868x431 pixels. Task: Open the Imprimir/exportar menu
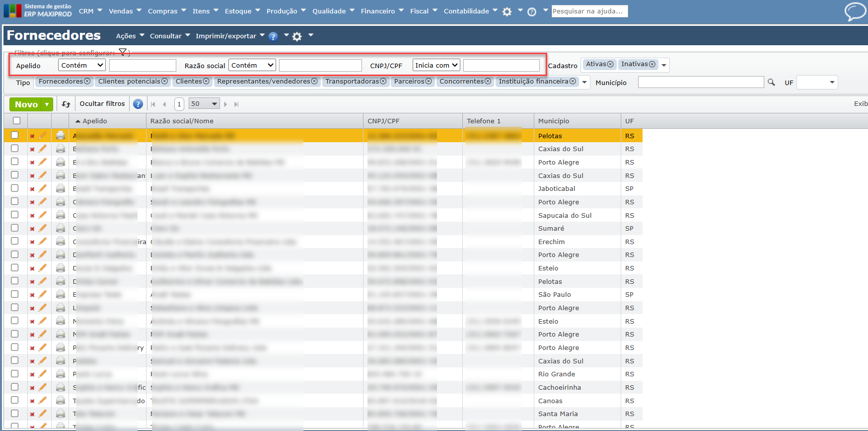(x=229, y=36)
